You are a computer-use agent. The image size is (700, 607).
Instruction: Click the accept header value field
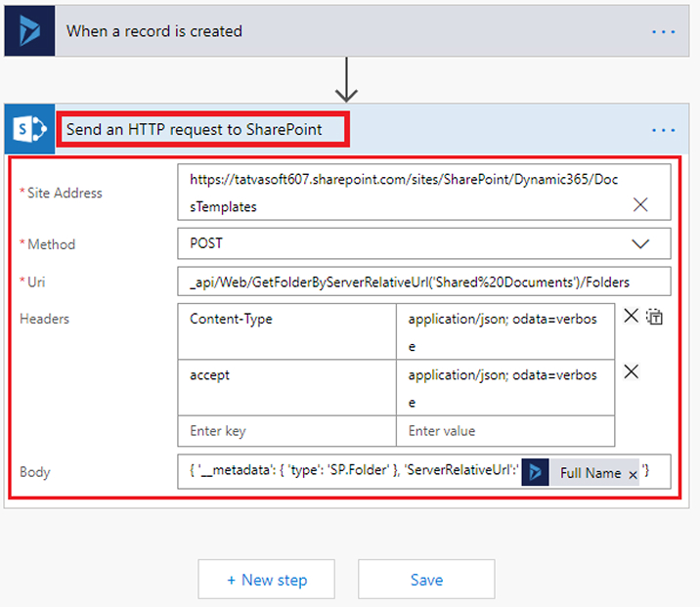click(x=505, y=388)
